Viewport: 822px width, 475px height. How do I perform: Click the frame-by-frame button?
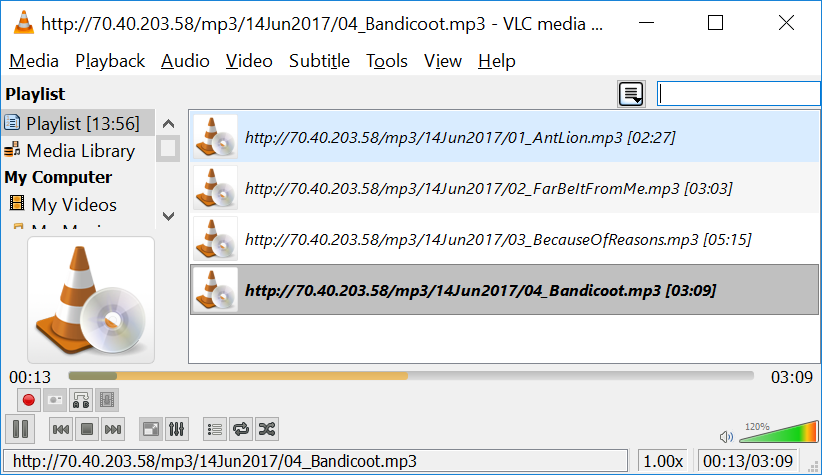107,401
